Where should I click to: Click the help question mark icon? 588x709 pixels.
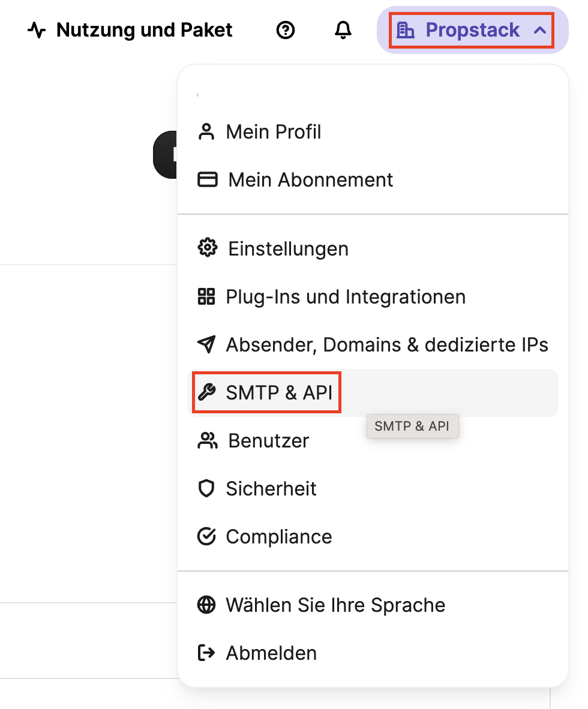(x=286, y=30)
